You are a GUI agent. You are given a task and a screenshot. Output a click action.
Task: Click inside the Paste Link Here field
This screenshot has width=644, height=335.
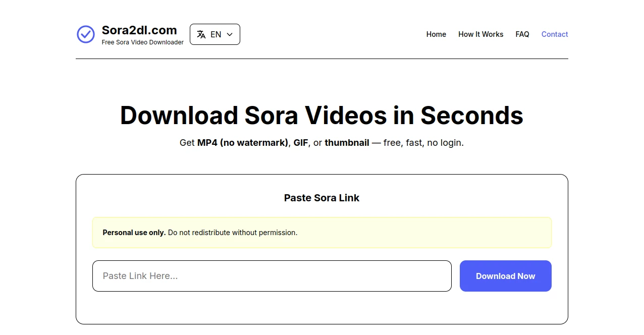272,276
